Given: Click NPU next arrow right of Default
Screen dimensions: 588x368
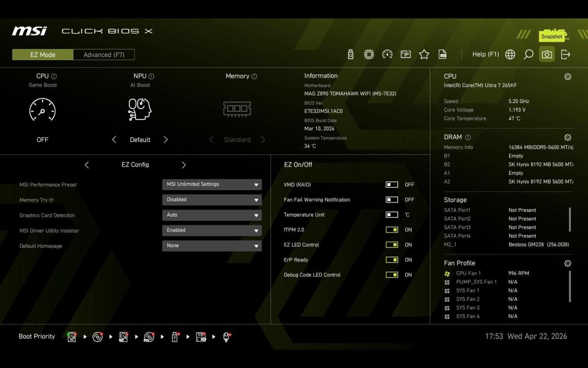Looking at the screenshot, I should coord(166,140).
